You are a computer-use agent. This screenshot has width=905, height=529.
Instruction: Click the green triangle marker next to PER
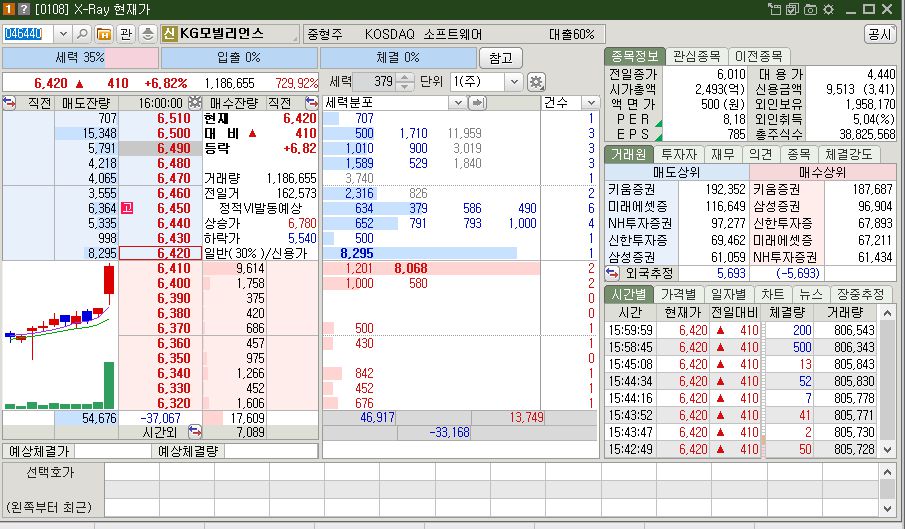[x=659, y=123]
